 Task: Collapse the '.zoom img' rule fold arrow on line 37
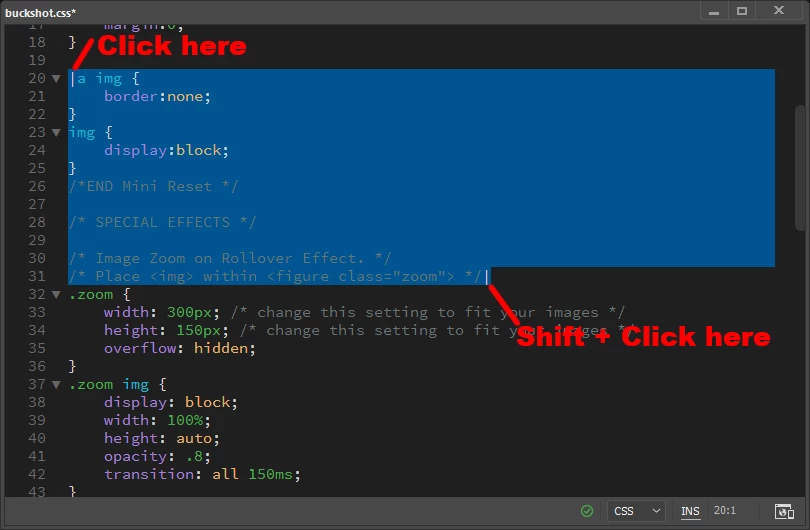pyautogui.click(x=56, y=385)
